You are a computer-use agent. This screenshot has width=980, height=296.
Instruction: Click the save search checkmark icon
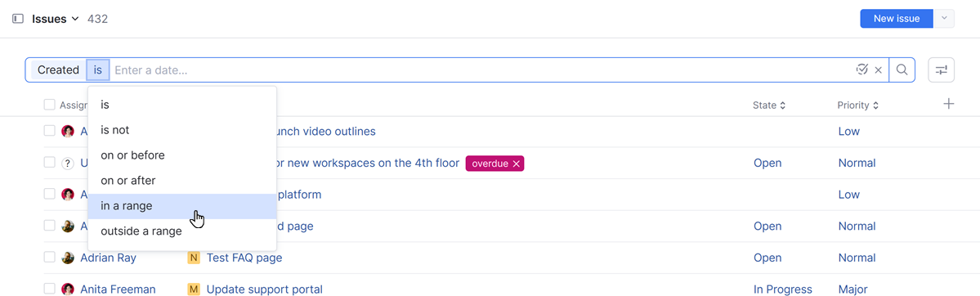[861, 70]
